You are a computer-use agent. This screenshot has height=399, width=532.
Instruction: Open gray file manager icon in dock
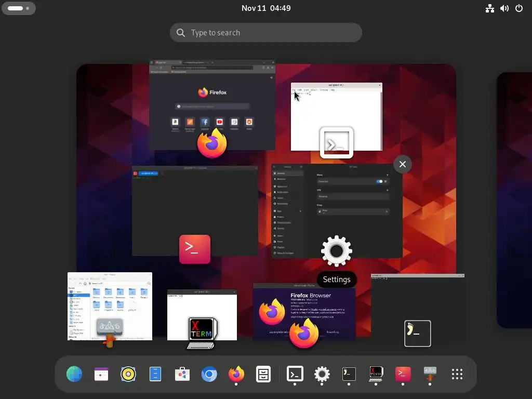430,374
